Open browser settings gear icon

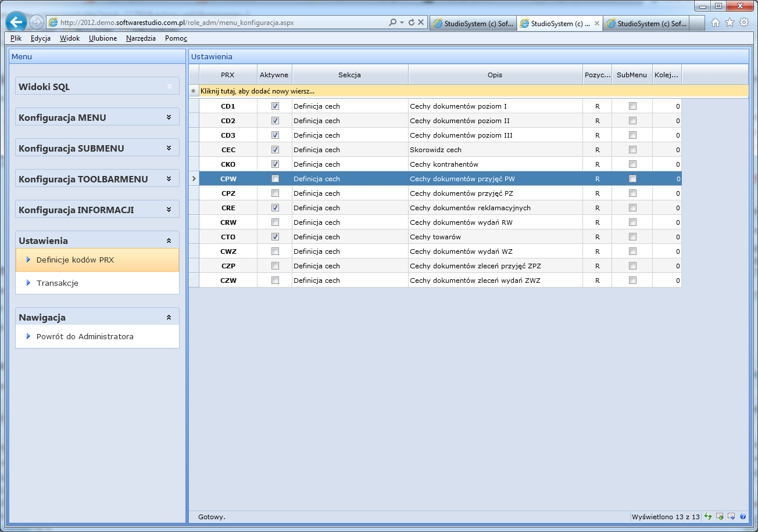click(x=744, y=23)
